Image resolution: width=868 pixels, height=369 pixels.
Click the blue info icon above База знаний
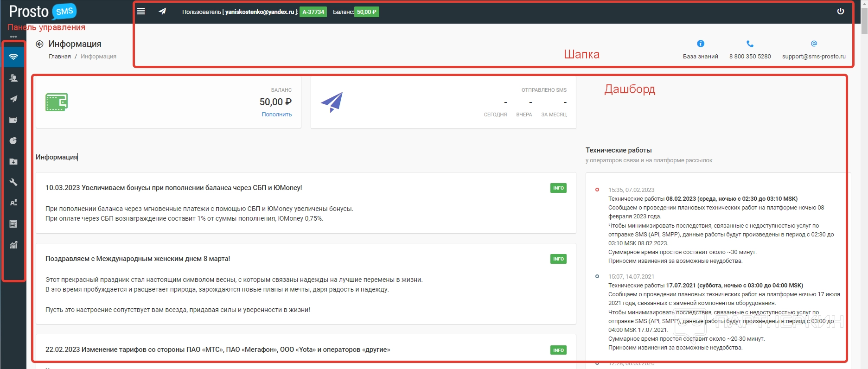(x=701, y=44)
